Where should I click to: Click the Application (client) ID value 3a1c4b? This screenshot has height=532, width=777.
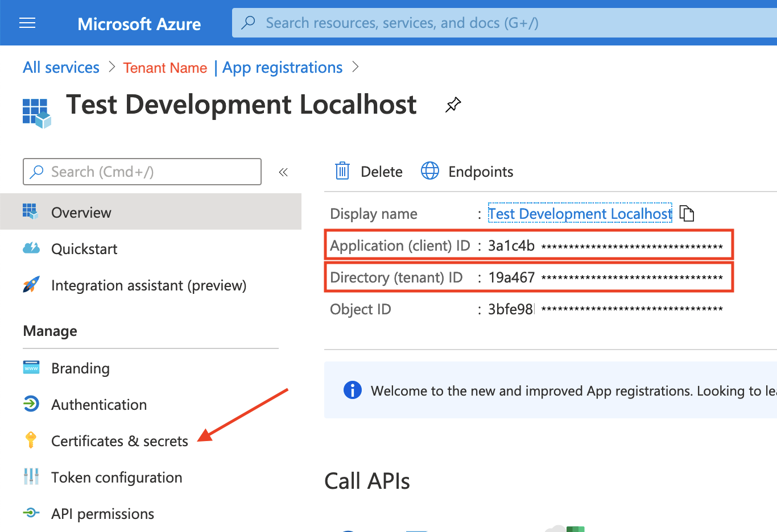(511, 246)
